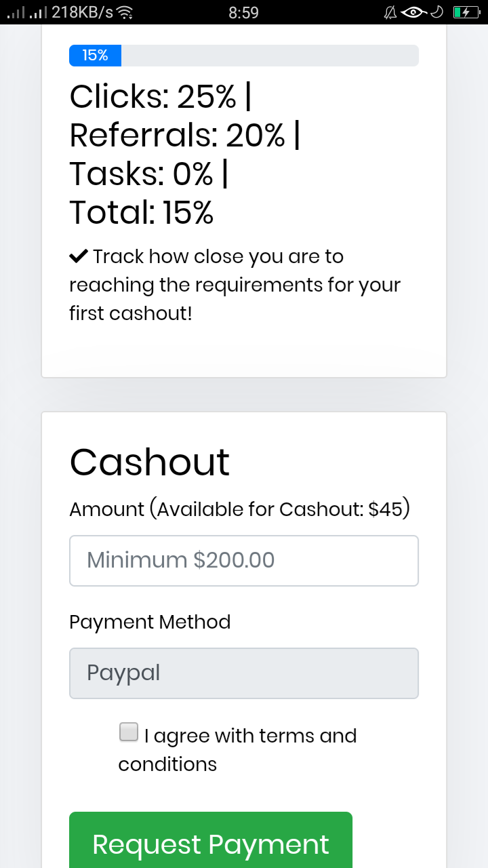Viewport: 488px width, 868px height.
Task: Focus the Minimum $200.00 amount field
Action: point(244,561)
